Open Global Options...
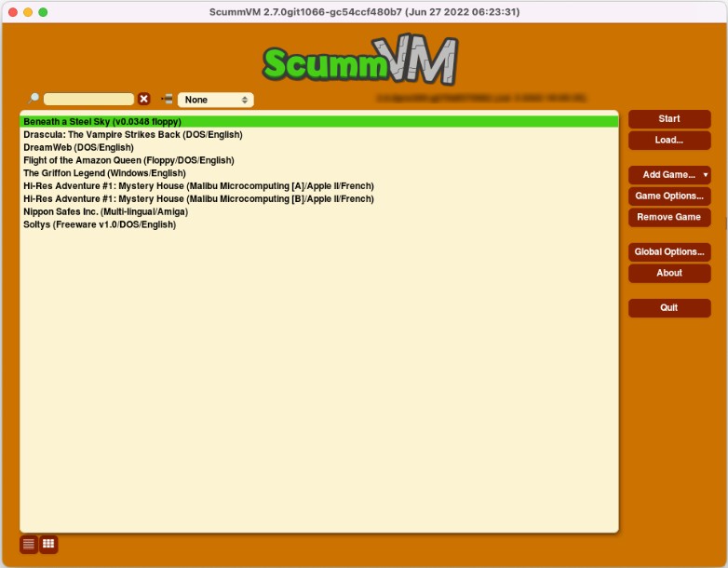Screen dimensions: 728x568 pyautogui.click(x=669, y=251)
